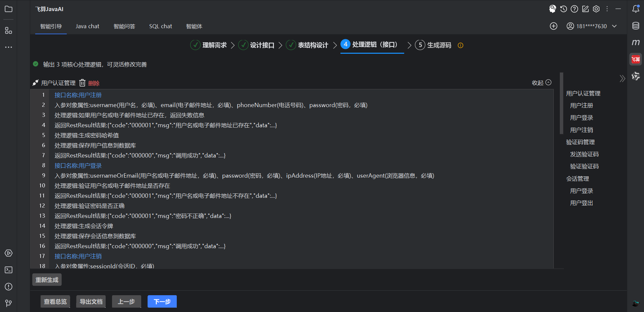
Task: Open the Problems tool window
Action: (9, 287)
